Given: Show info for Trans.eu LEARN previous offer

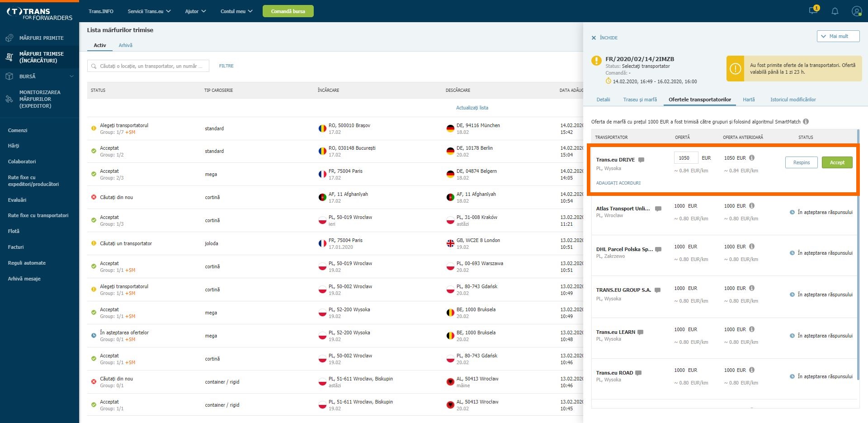Looking at the screenshot, I should coord(752,329).
